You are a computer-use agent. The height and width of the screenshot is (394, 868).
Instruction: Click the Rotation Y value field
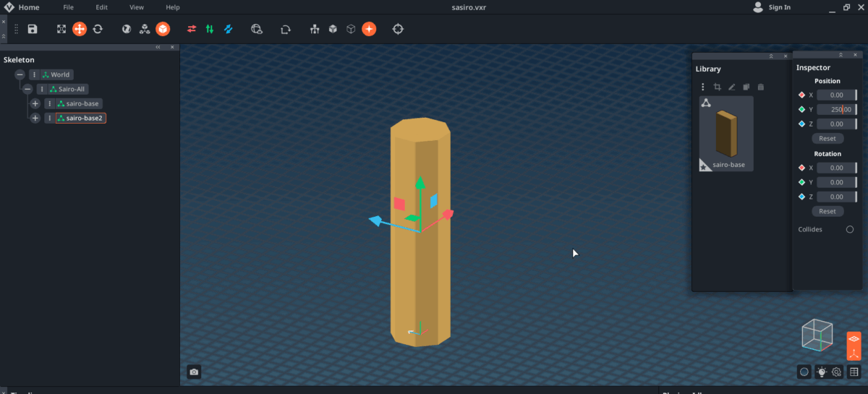(x=837, y=182)
